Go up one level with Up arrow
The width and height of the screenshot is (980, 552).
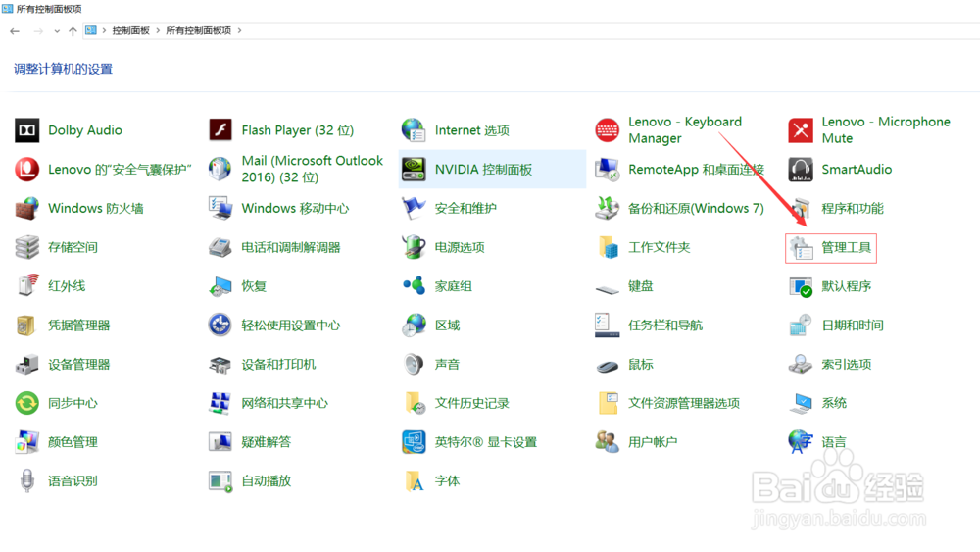[x=73, y=30]
